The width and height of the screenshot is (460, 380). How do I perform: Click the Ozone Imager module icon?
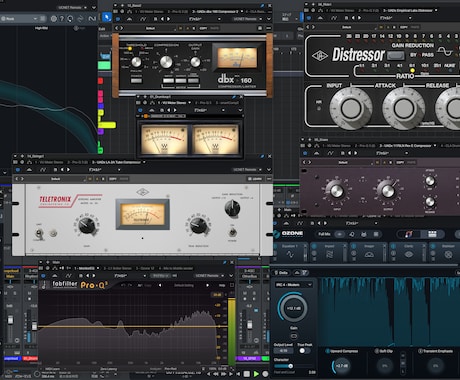point(368,255)
